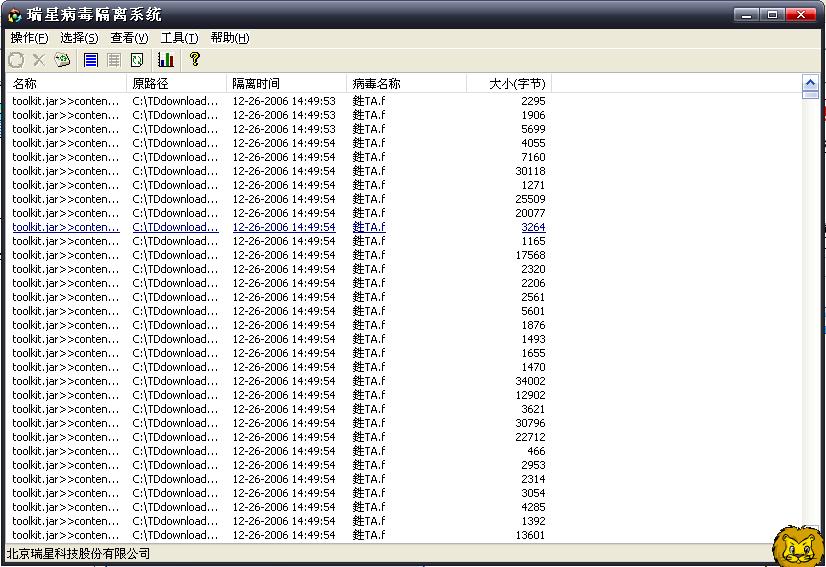This screenshot has width=826, height=567.
Task: Click the underlined virus name TA.f link
Action: click(369, 227)
